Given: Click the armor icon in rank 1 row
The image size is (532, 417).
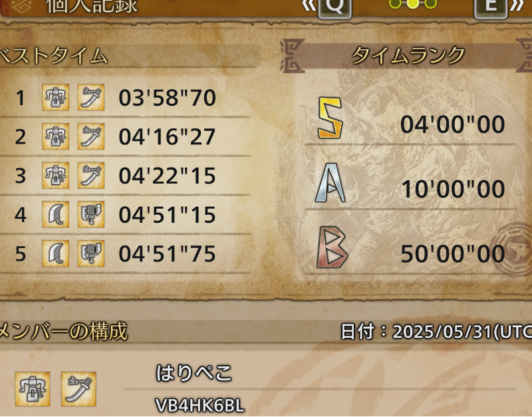Looking at the screenshot, I should tap(56, 98).
